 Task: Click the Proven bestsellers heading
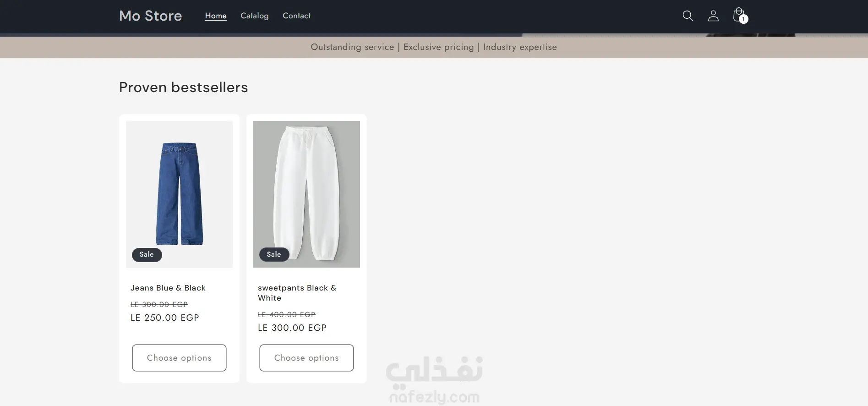(x=183, y=87)
